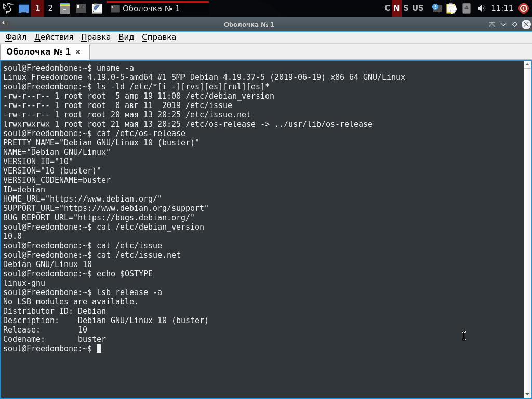Click the show desktop panel icon
The height and width of the screenshot is (399, 532).
pos(24,8)
